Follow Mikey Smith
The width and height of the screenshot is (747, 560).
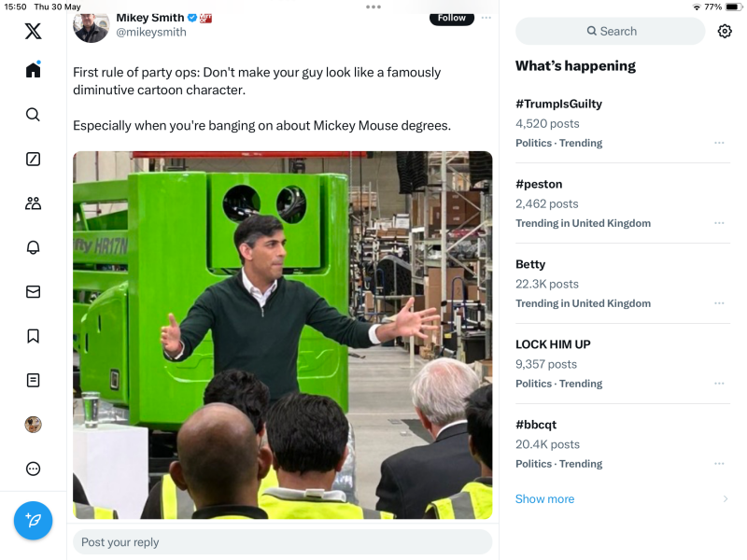coord(451,18)
